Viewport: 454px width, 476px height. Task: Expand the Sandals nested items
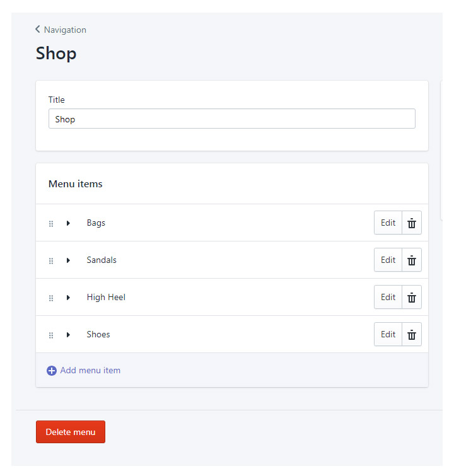pos(68,260)
